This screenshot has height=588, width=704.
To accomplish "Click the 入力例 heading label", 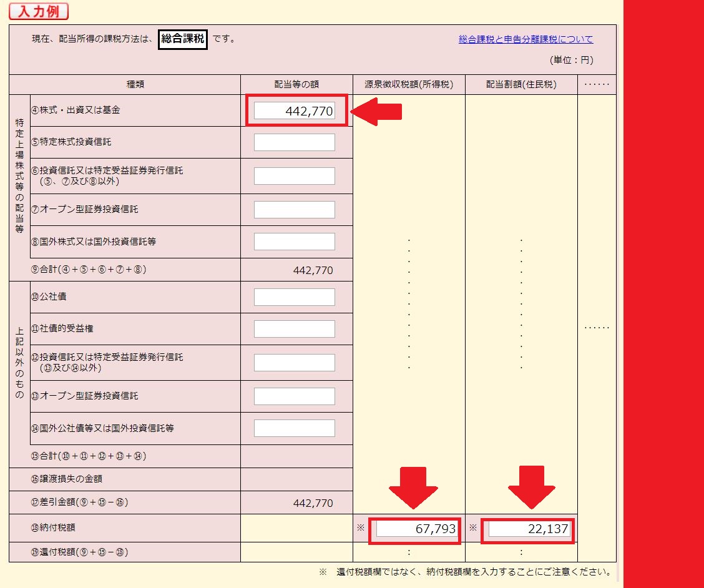I will tap(39, 11).
